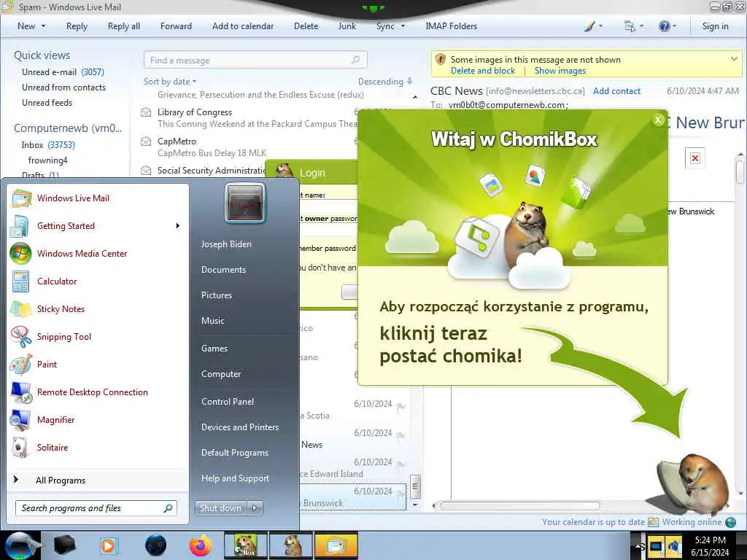Image resolution: width=747 pixels, height=560 pixels.
Task: Open Sort by date dropdown
Action: coord(169,82)
